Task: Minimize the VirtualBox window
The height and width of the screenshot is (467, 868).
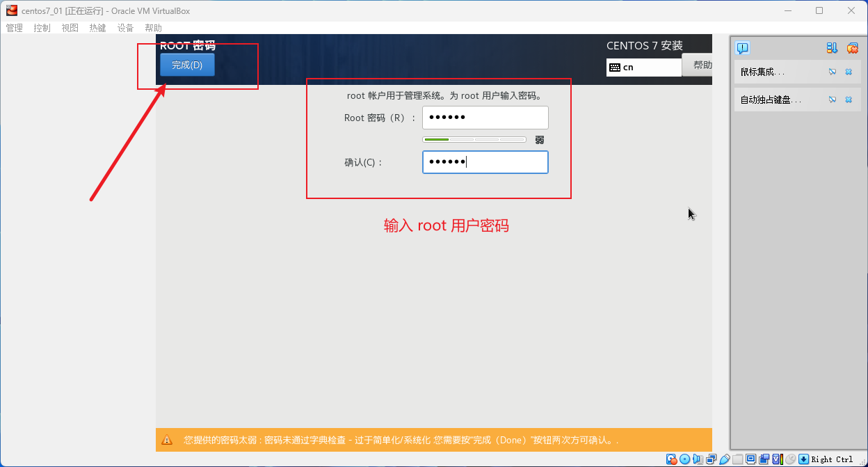Action: click(788, 10)
